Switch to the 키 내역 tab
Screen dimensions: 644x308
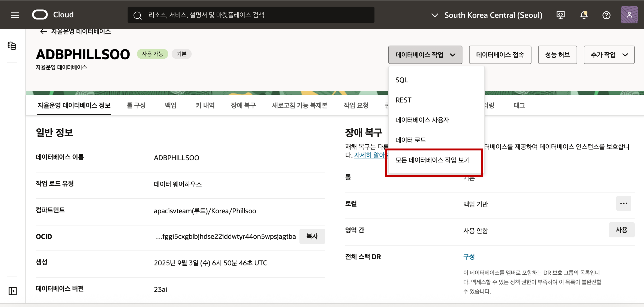(x=205, y=106)
